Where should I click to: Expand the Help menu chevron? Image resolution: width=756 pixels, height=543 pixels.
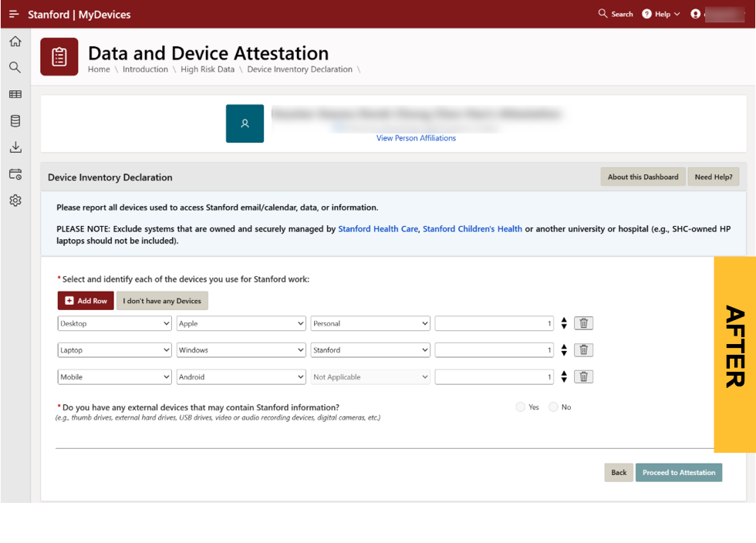point(677,14)
